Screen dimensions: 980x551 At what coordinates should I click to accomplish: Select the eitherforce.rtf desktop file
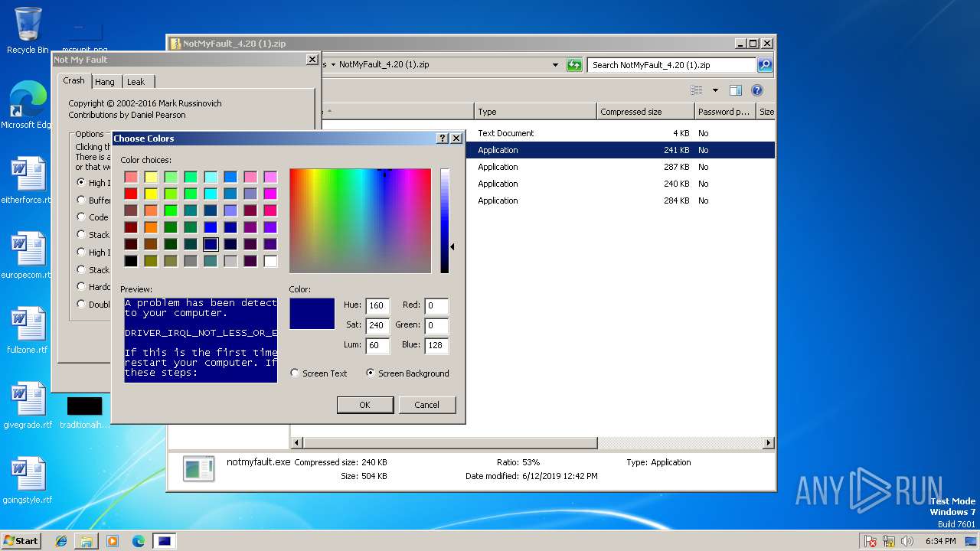28,180
